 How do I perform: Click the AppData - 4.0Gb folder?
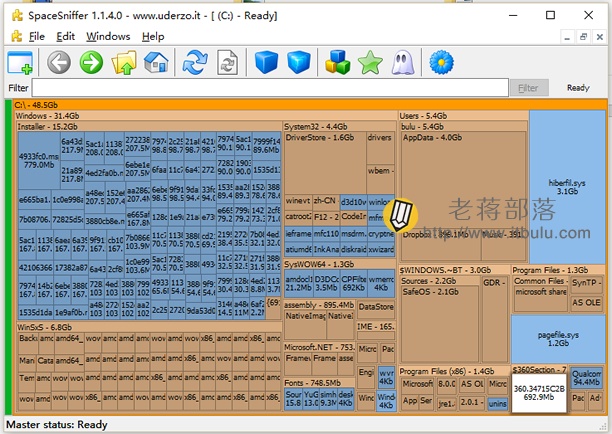coord(463,180)
